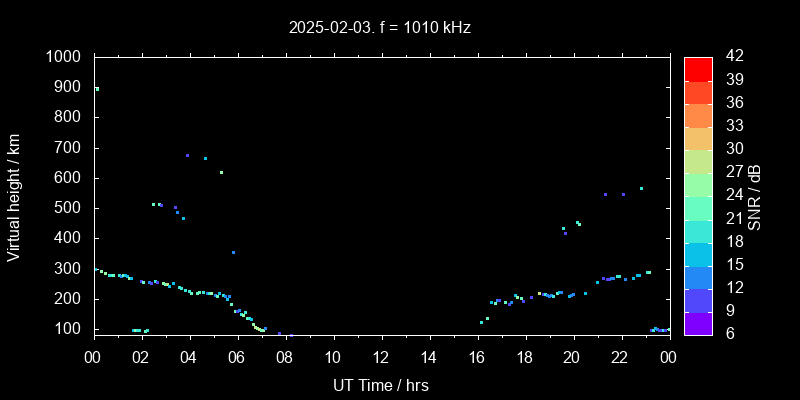Click the red 39–42 dB colorbar swatch
The image size is (800, 400).
click(x=698, y=69)
